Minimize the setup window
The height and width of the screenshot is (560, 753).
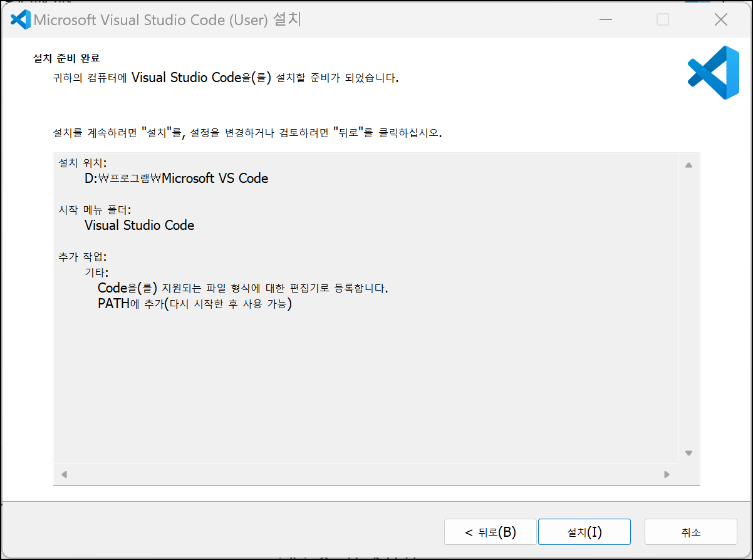click(x=605, y=19)
